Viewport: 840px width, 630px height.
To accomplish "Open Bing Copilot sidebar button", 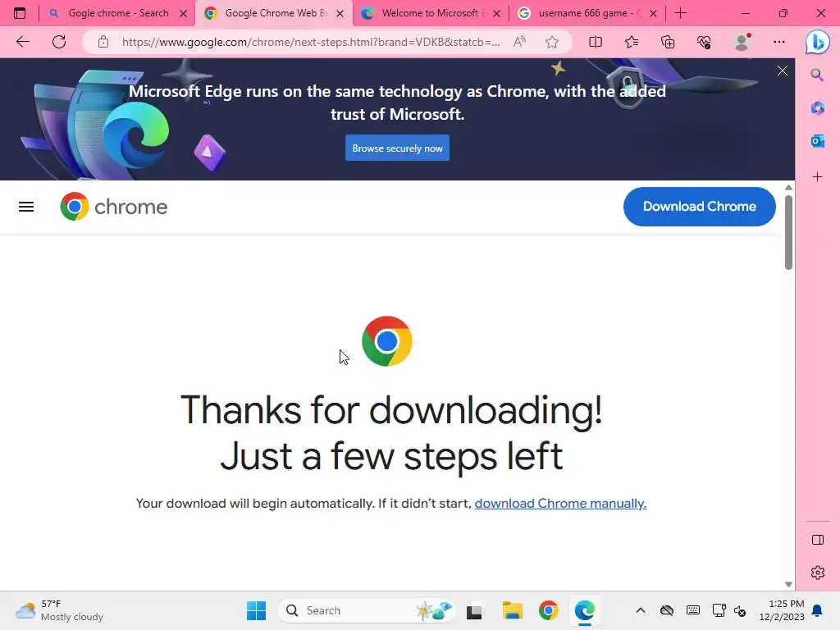I will click(x=818, y=42).
